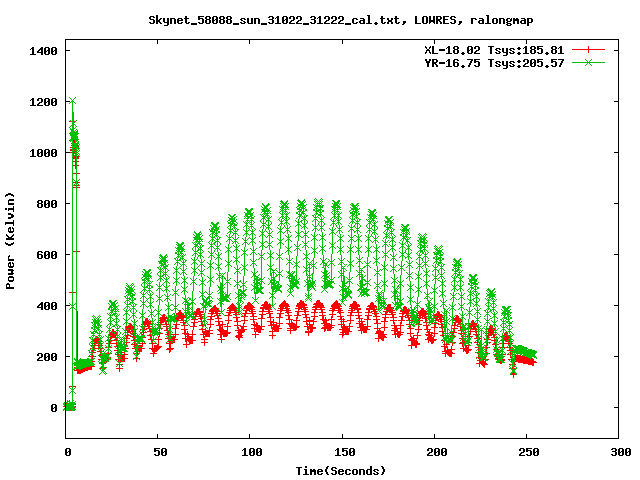
Task: Click the 400 y-axis tick label
Action: click(47, 306)
